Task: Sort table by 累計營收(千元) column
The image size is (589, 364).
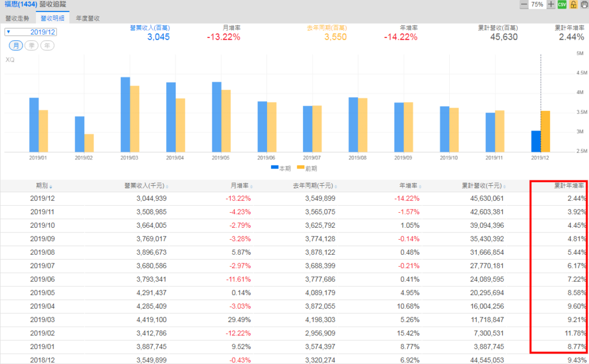Action: [x=483, y=186]
